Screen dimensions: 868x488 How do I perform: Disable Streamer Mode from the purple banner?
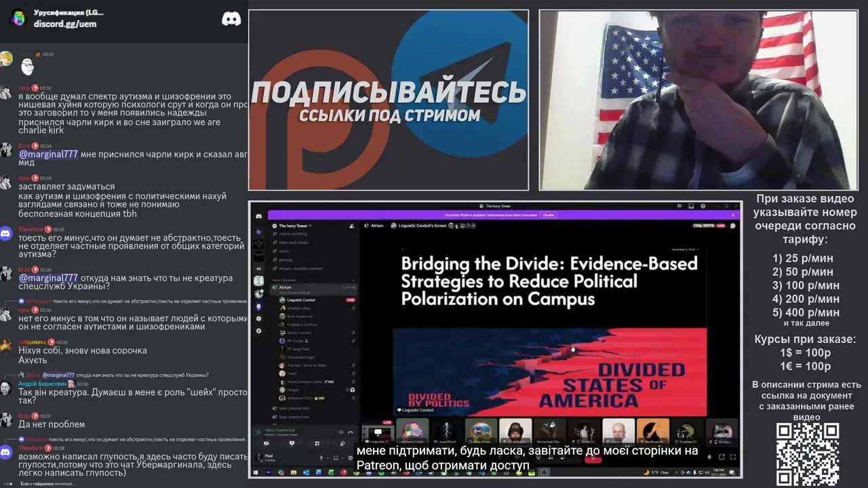point(549,215)
